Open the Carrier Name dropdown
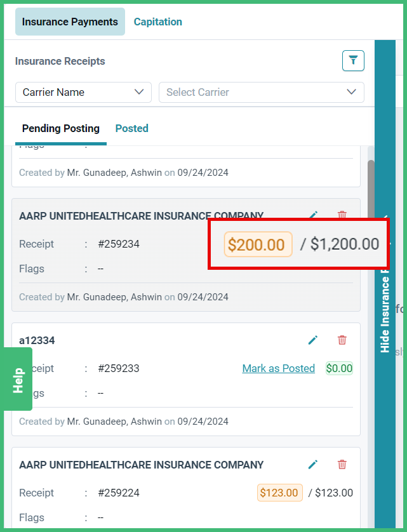Screen dimensions: 407x532 click(83, 92)
